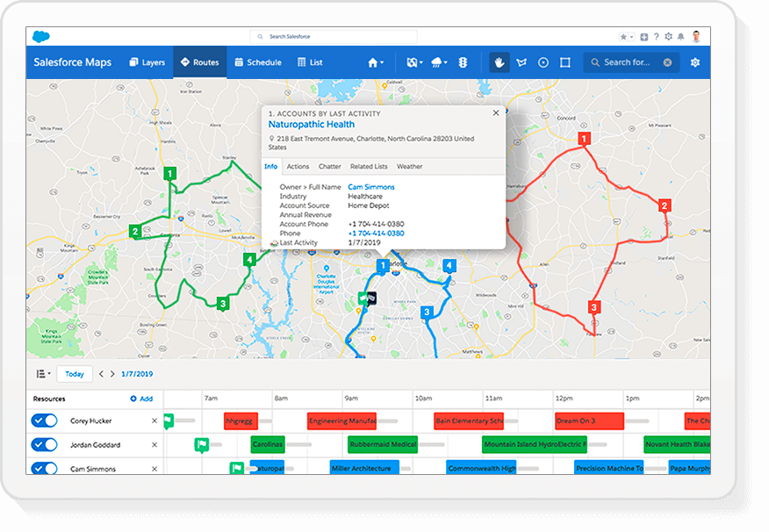
Task: Select the Info tab in popup
Action: click(x=270, y=166)
